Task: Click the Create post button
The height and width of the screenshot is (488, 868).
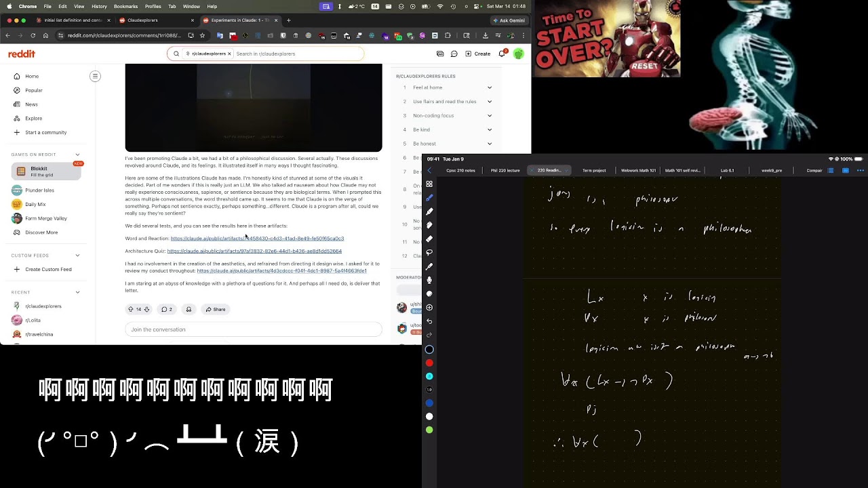Action: 478,54
